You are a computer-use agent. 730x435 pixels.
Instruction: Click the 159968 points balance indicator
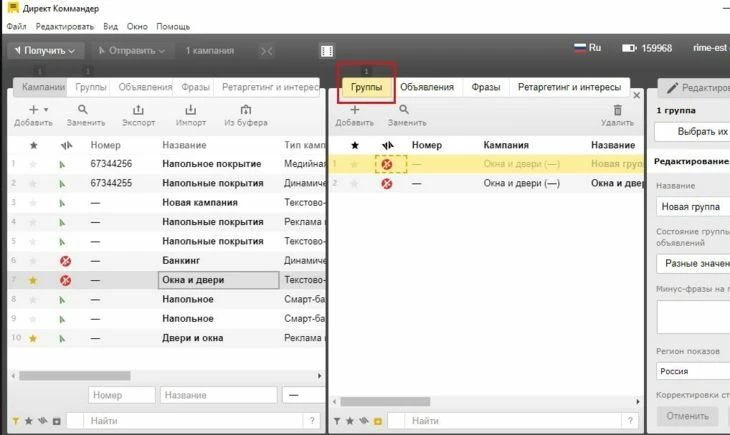click(647, 48)
